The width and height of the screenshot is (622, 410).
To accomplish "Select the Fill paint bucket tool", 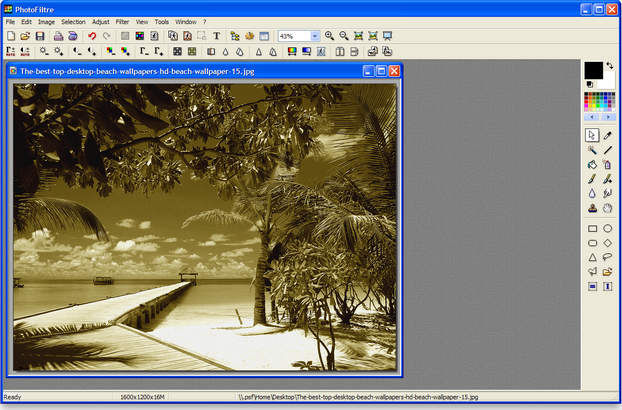I will [x=592, y=165].
